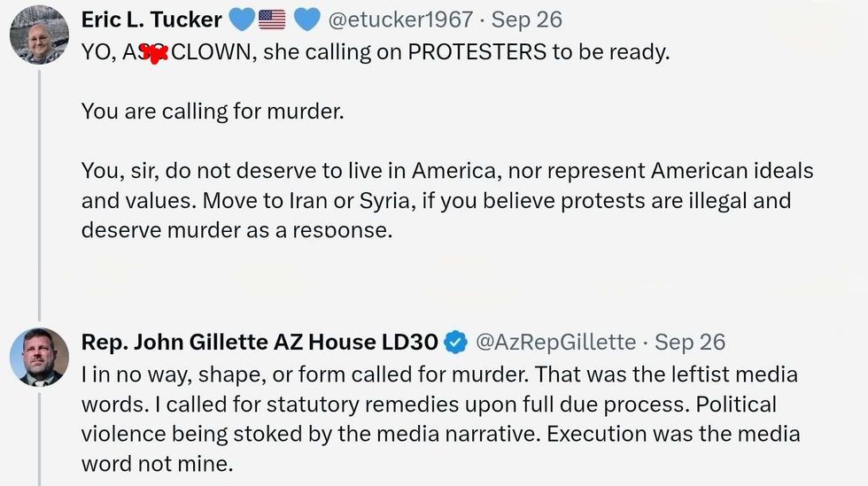The image size is (868, 486).
Task: Click Eric L. Tucker's profile avatar
Action: click(39, 35)
